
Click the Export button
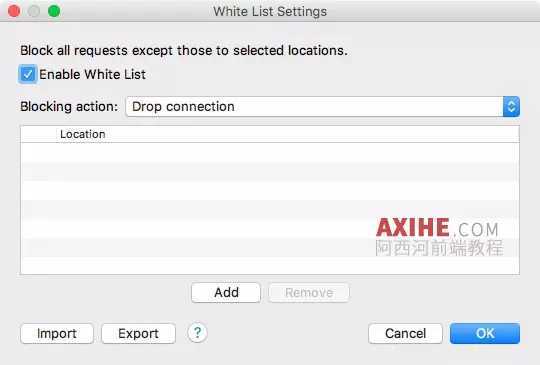point(138,333)
